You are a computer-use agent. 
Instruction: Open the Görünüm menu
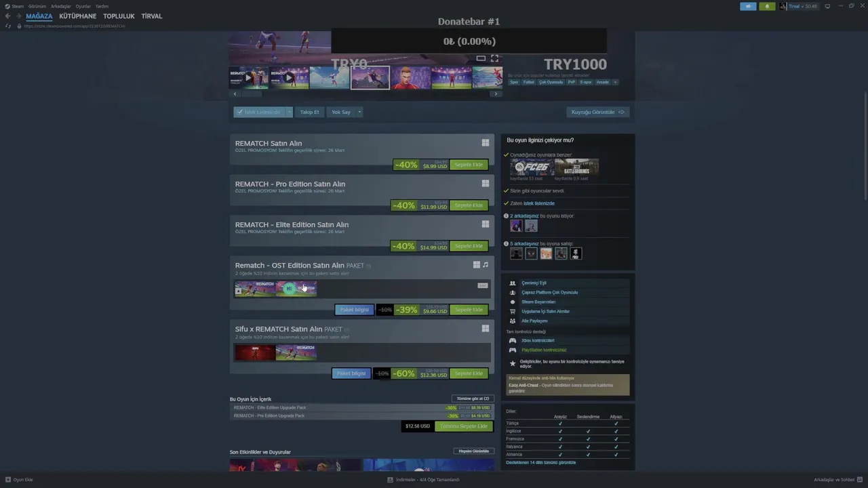[x=37, y=6]
